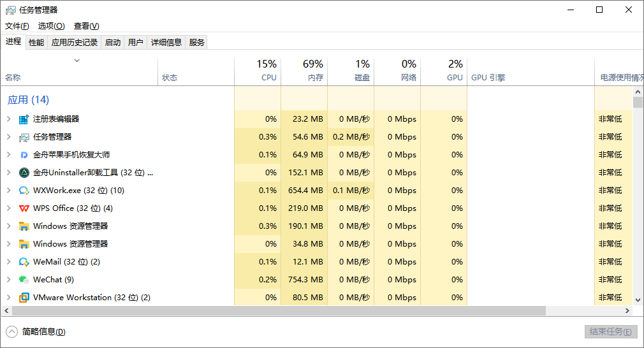Click the vertical scrollbar down arrow
The image size is (644, 348).
tap(638, 300)
